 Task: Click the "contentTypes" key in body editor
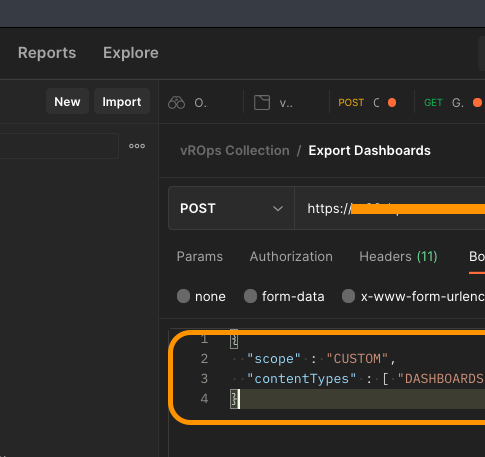coord(301,379)
